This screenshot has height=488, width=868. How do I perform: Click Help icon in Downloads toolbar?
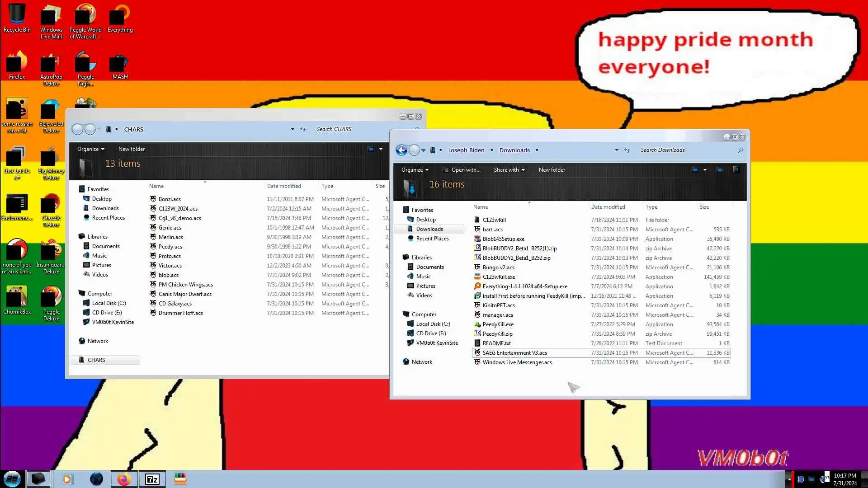coord(736,170)
